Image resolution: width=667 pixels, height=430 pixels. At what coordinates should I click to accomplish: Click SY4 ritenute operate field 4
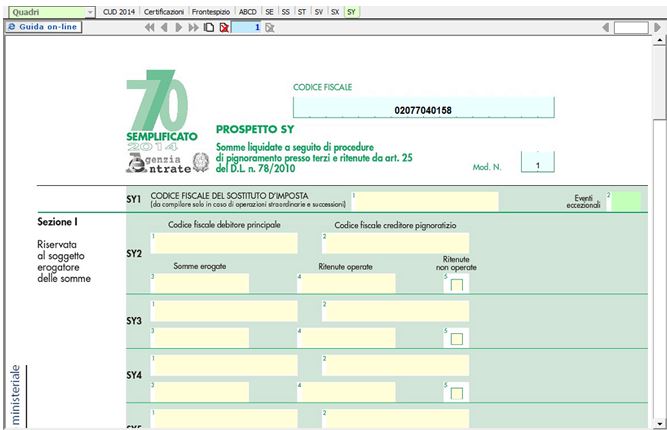346,392
